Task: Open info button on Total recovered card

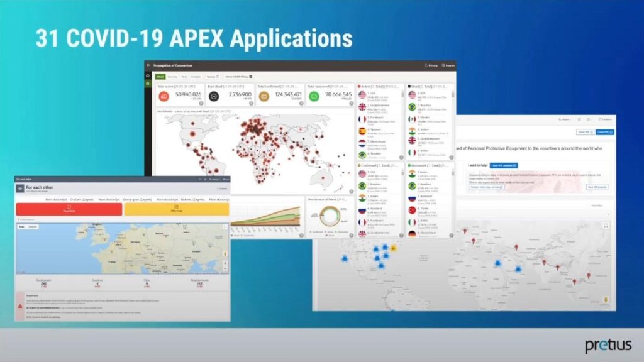Action: point(352,104)
